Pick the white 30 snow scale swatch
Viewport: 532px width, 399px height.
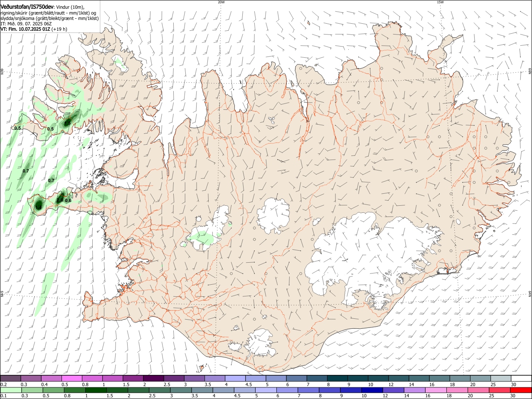[x=521, y=378]
